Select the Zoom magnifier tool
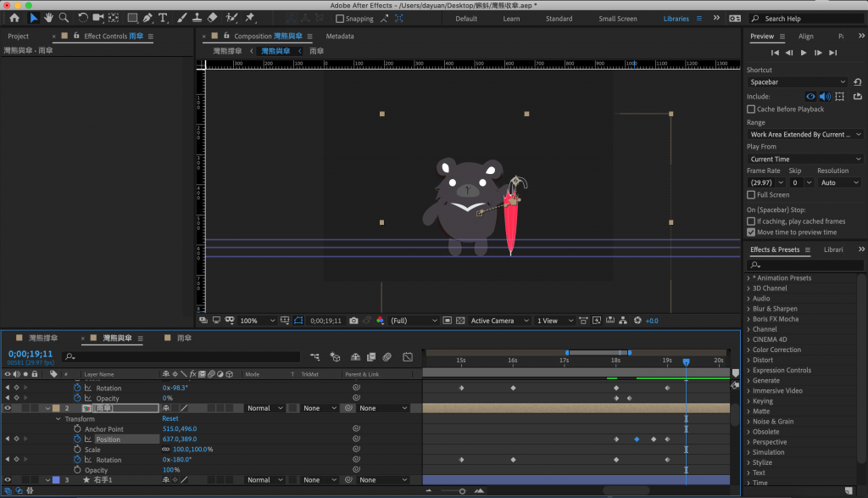868x498 pixels. (64, 18)
